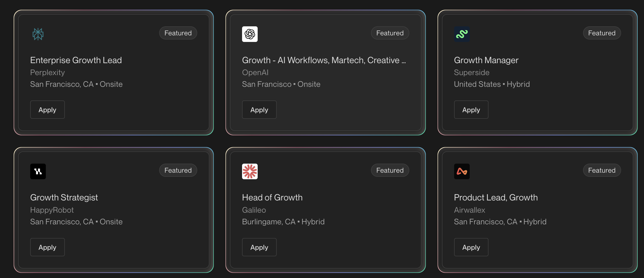Open the Head of Growth job title
This screenshot has width=644, height=278.
pos(272,198)
